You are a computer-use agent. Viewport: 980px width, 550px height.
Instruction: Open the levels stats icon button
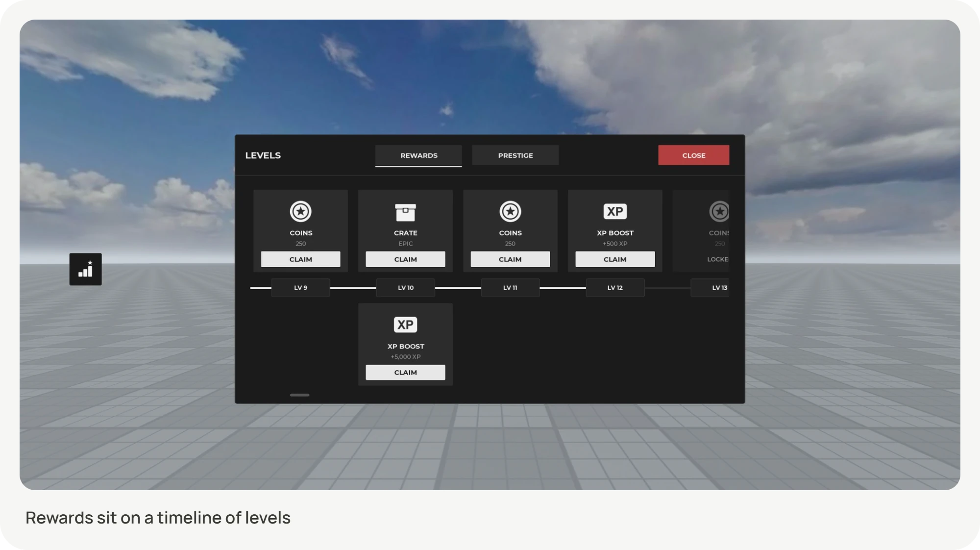(85, 269)
